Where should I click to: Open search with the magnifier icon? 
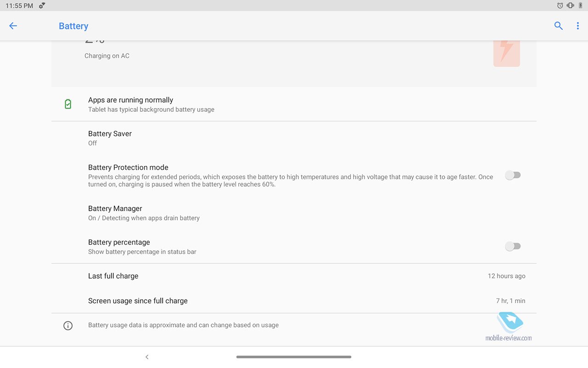pos(558,26)
